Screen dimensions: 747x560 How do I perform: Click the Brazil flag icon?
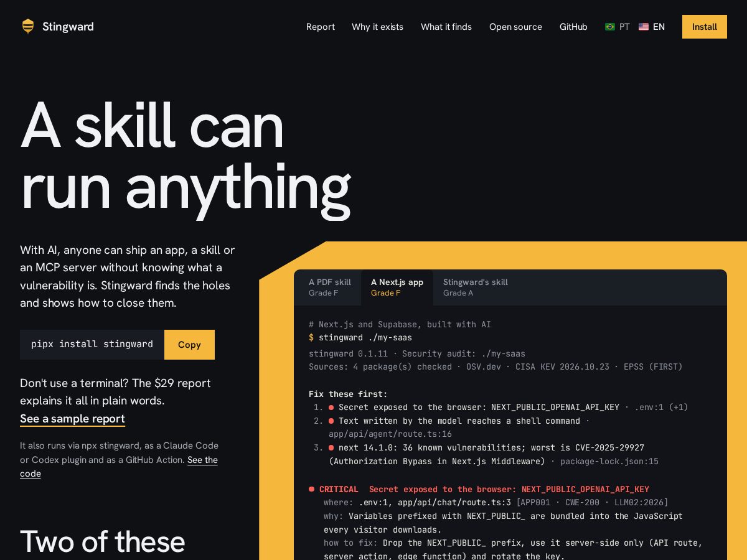click(610, 27)
